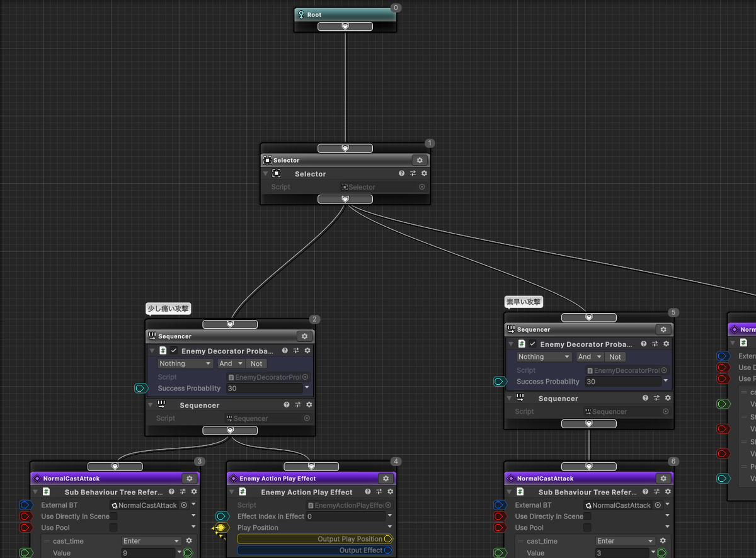
Task: Open header gear of Sequencer node 2
Action: point(304,336)
